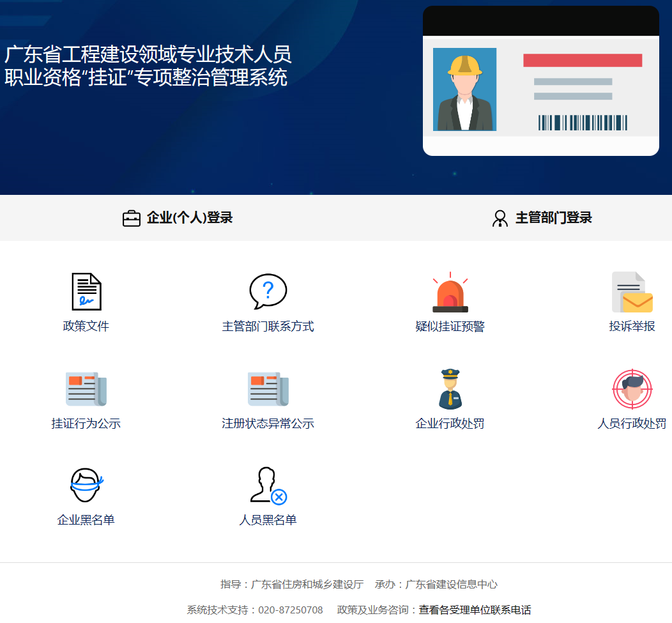Open the 注册状态异常公示 newspaper icon
Screen dimensions: 672x623
[x=268, y=388]
